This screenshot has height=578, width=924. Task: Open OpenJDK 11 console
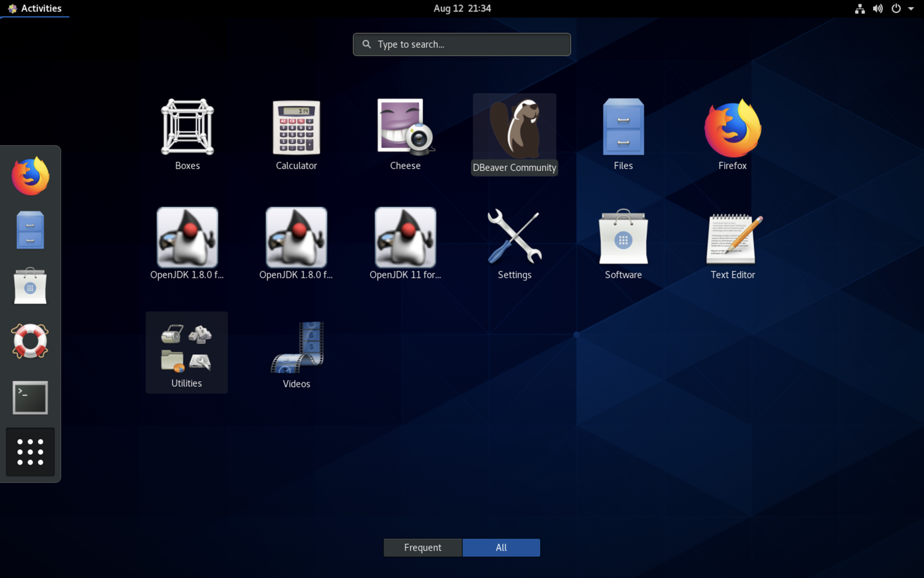pyautogui.click(x=405, y=237)
